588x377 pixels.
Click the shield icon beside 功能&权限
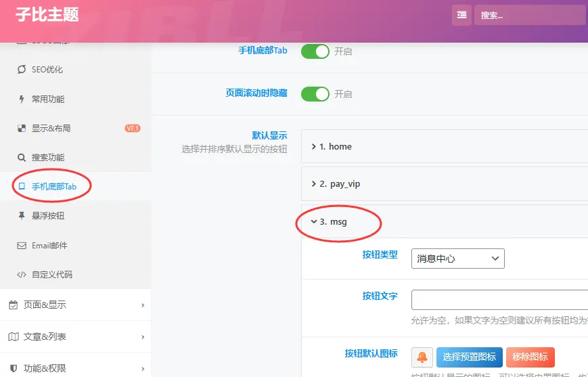14,368
